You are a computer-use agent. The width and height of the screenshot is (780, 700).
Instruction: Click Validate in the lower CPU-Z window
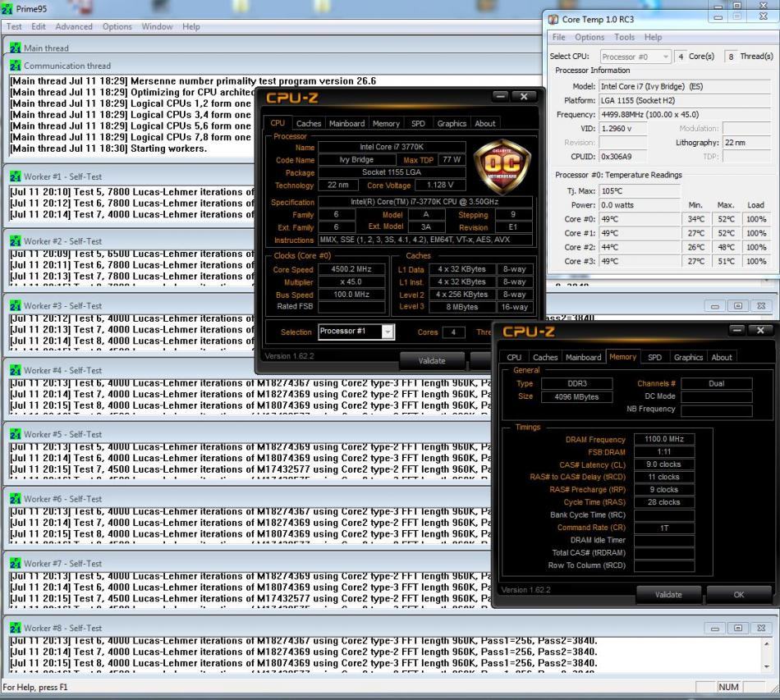pos(668,595)
